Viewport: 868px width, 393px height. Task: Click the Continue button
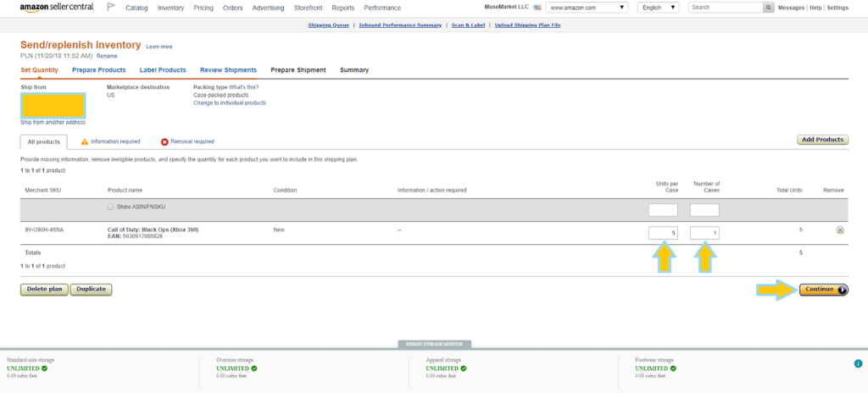click(x=823, y=290)
